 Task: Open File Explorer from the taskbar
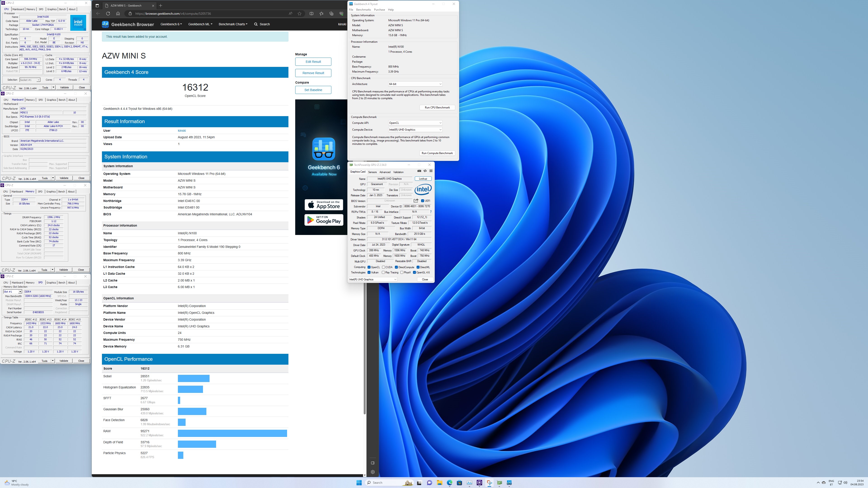(439, 483)
